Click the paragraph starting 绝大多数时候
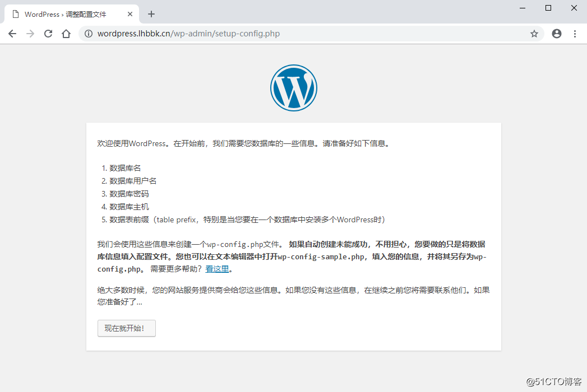The image size is (587, 392). pyautogui.click(x=294, y=296)
